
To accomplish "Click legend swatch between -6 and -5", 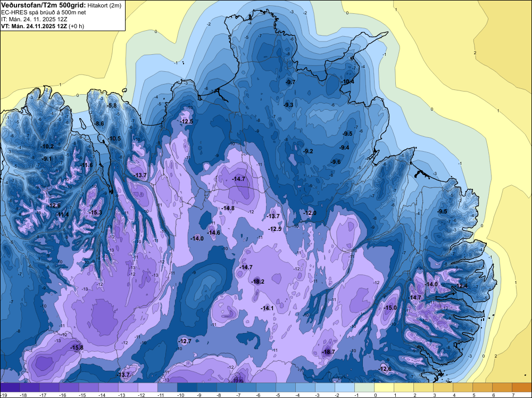I will point(265,387).
